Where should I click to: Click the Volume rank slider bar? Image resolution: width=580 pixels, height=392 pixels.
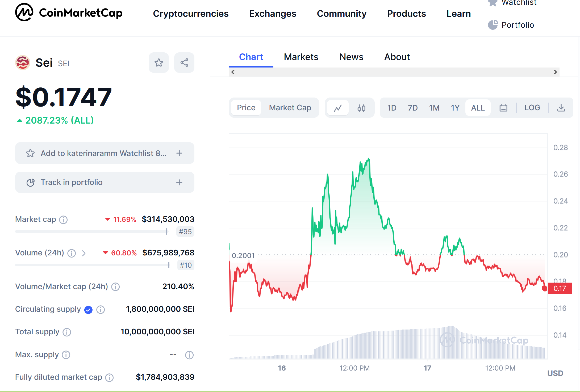click(x=93, y=265)
